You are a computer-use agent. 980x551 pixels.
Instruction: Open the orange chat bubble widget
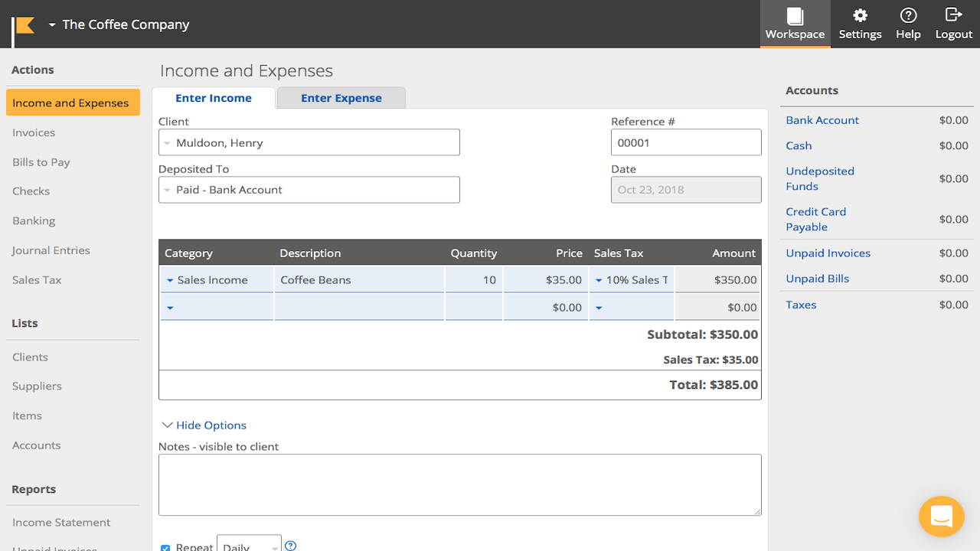tap(942, 517)
